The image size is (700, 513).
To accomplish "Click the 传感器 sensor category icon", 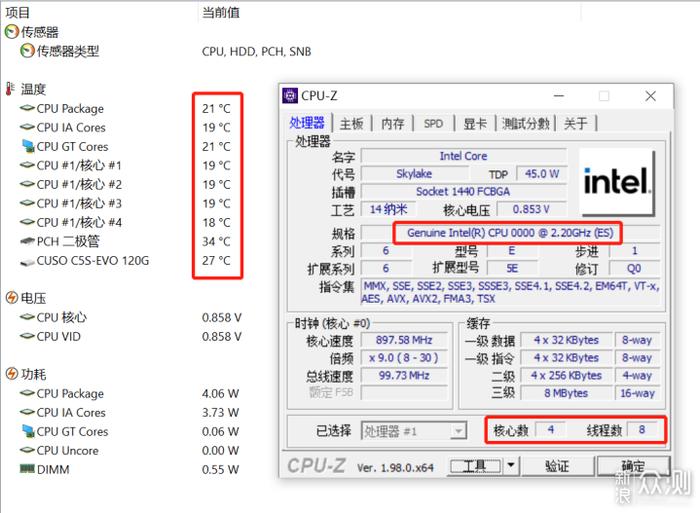I will tap(12, 32).
